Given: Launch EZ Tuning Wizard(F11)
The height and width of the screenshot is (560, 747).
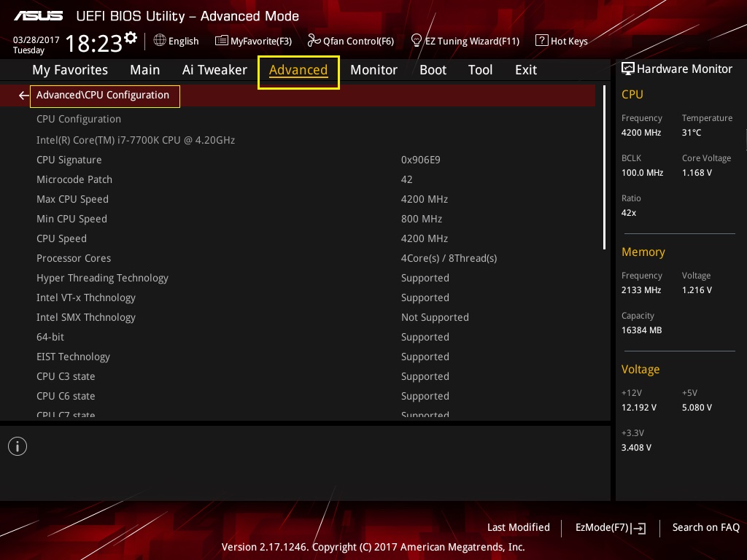Looking at the screenshot, I should (465, 41).
